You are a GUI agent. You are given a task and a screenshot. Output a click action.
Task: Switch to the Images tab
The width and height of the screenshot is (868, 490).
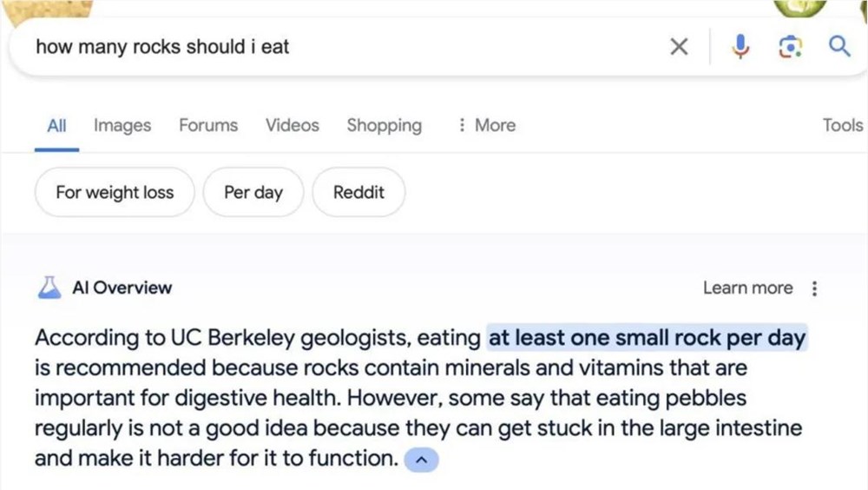click(x=122, y=125)
